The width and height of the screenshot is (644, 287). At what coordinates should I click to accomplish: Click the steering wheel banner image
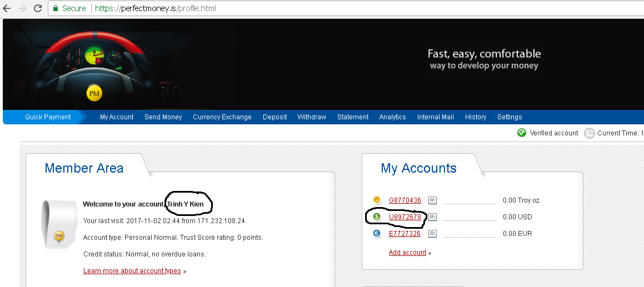click(x=94, y=64)
